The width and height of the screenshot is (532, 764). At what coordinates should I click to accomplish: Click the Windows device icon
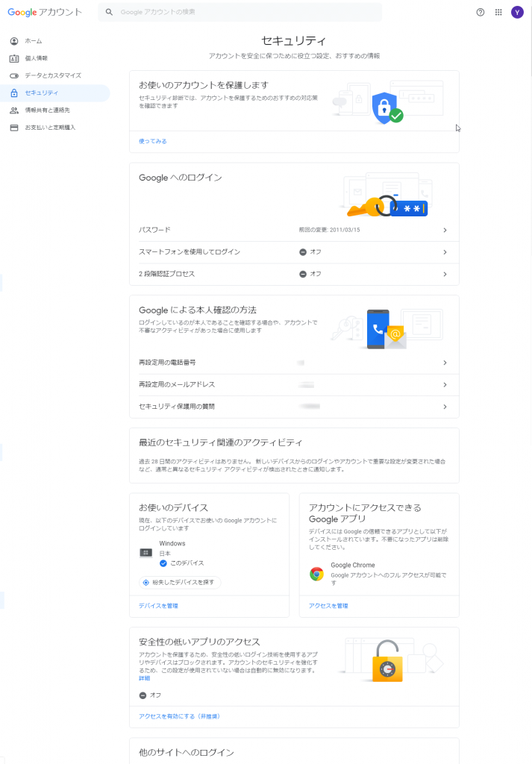146,553
